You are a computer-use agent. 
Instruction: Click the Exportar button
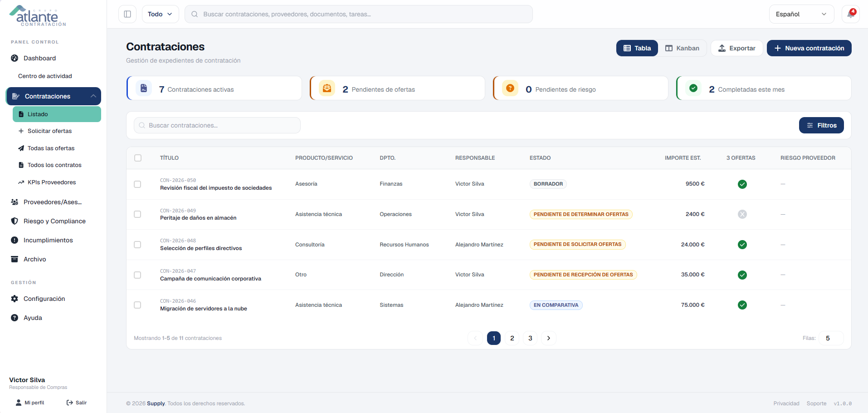(x=737, y=48)
